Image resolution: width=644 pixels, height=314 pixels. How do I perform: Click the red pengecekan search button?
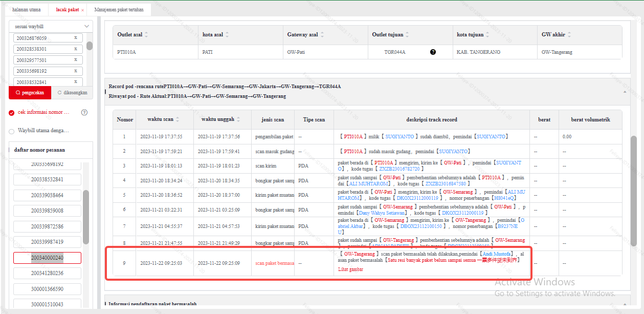tap(30, 93)
